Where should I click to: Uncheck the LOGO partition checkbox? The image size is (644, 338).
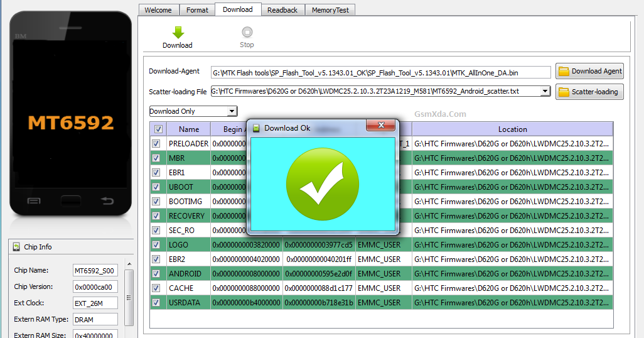pos(156,244)
